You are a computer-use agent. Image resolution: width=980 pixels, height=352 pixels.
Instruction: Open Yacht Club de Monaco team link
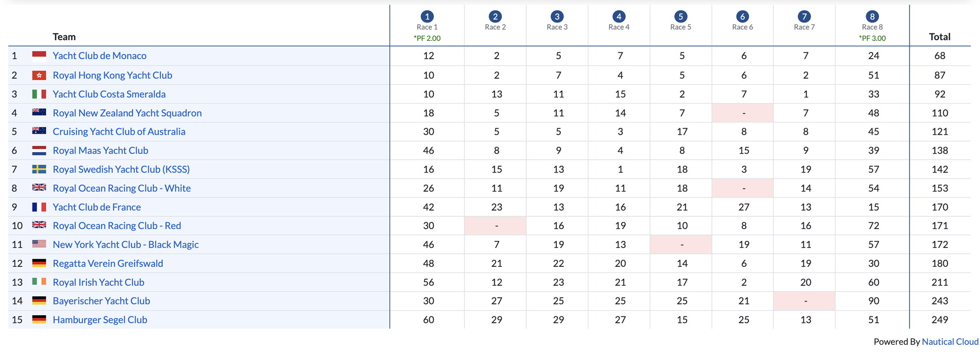pos(100,56)
